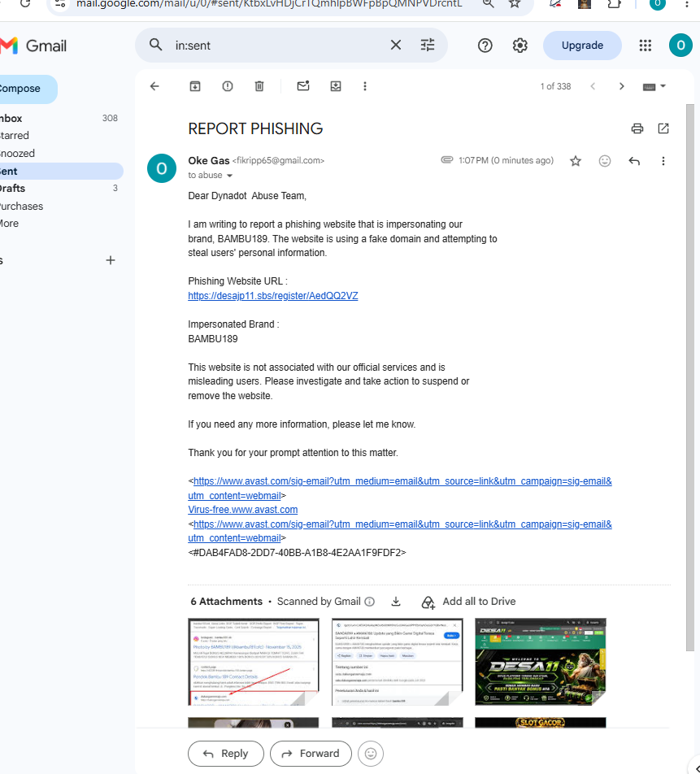Click the email page vertical scrollbar
Screen dimensions: 700x774
(690, 377)
